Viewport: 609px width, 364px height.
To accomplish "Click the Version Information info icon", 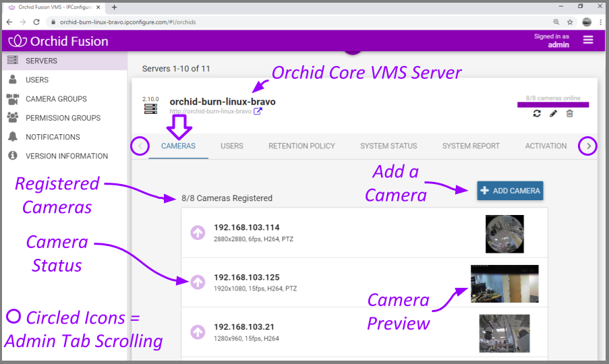I will (13, 156).
